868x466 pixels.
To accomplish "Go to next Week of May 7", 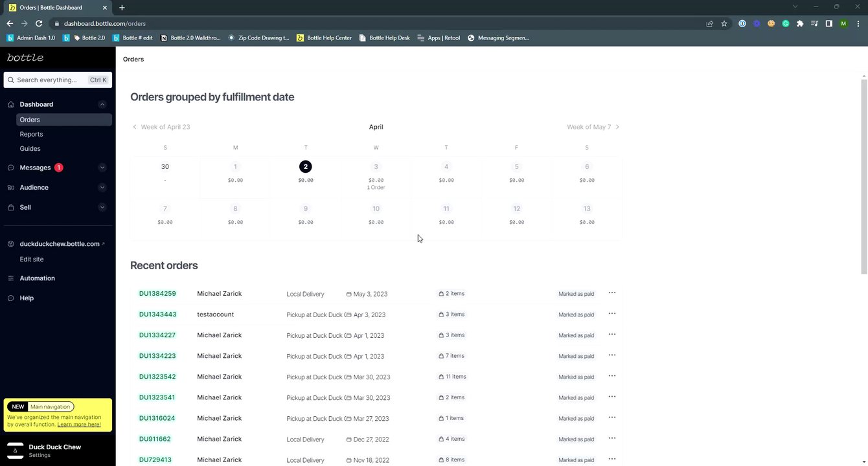I will (x=593, y=127).
